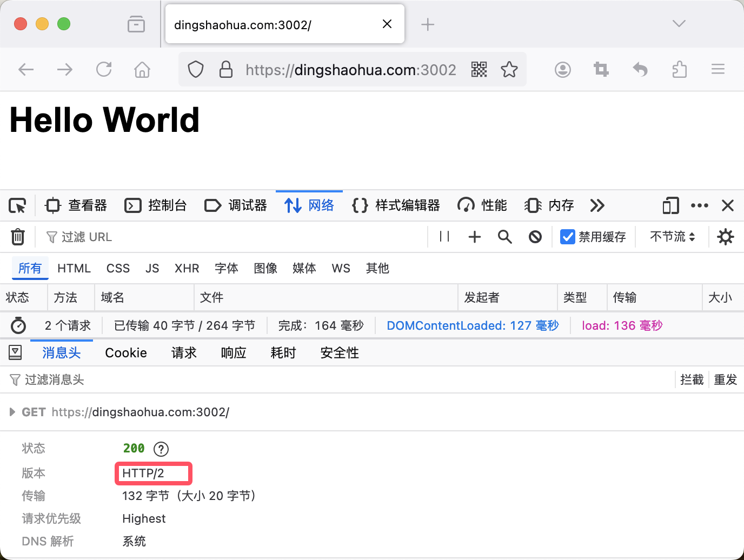Open a new tab with plus button
This screenshot has height=560, width=744.
(x=428, y=24)
